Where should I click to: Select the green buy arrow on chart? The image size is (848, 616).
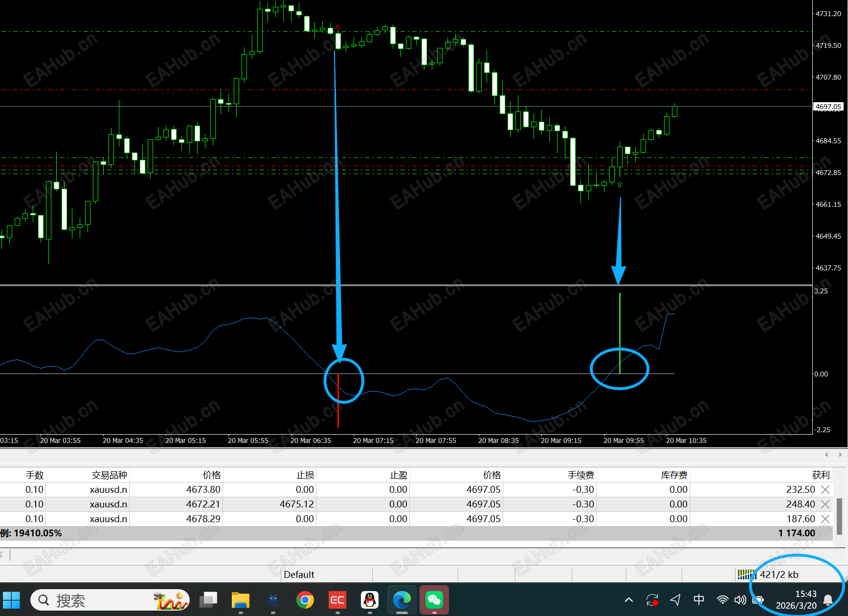[x=620, y=184]
